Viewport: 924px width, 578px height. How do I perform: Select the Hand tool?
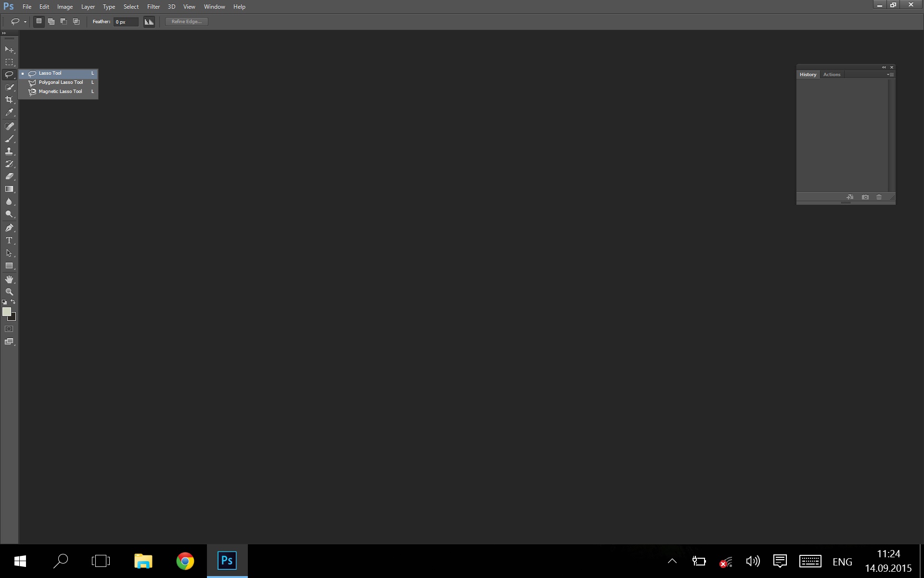(x=9, y=279)
